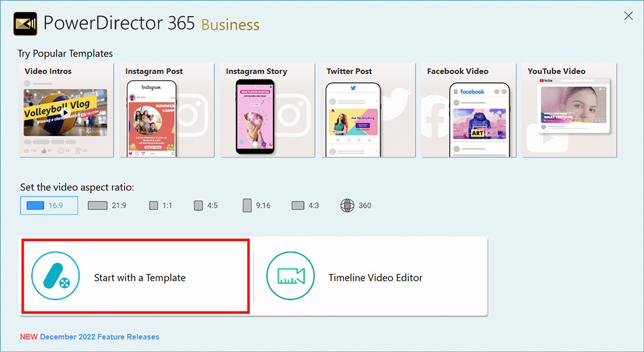Viewport: 644px width, 352px height.
Task: Open December 2022 Feature Releases link
Action: point(99,337)
